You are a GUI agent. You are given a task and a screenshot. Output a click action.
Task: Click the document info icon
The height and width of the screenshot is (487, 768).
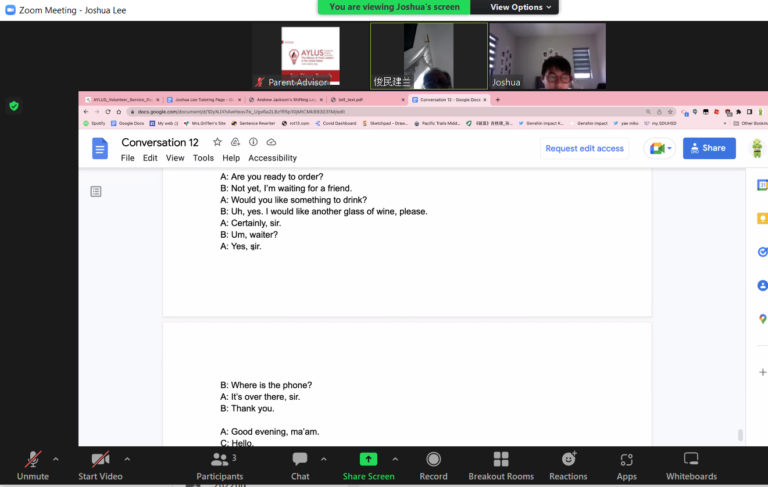[x=253, y=142]
